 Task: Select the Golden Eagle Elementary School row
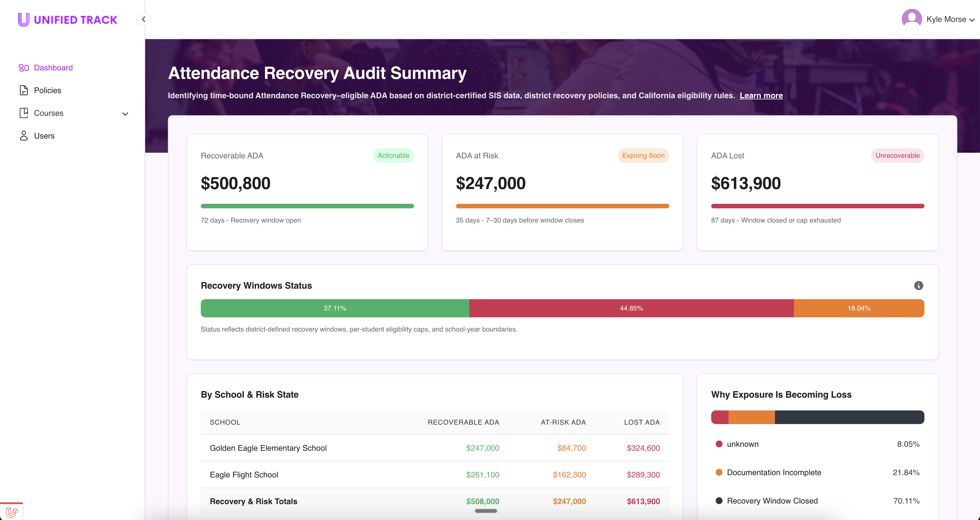(268, 448)
